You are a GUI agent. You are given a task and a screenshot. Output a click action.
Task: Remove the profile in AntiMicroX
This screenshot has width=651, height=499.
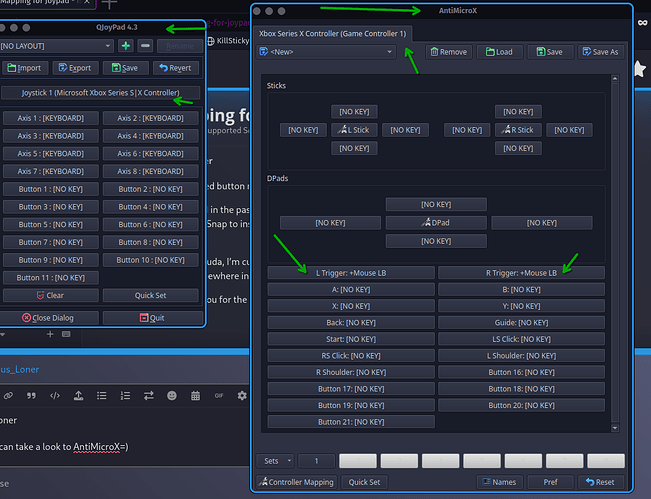pos(449,52)
